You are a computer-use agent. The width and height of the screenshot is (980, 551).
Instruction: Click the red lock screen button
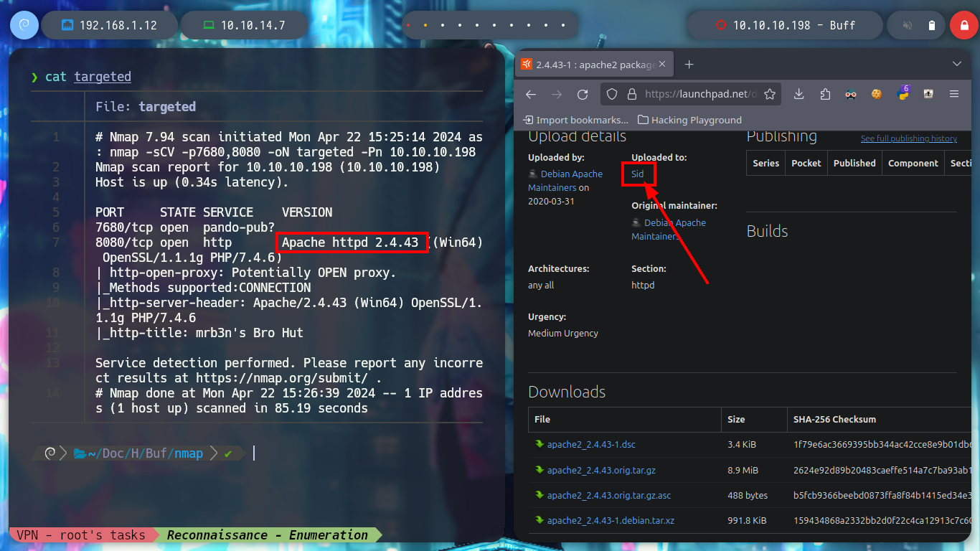(x=963, y=25)
